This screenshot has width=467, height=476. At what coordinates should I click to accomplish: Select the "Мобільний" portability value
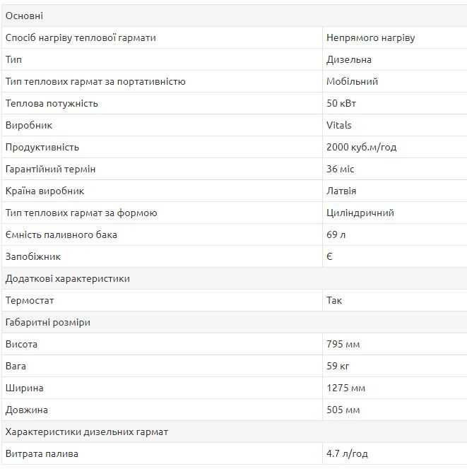pyautogui.click(x=352, y=81)
